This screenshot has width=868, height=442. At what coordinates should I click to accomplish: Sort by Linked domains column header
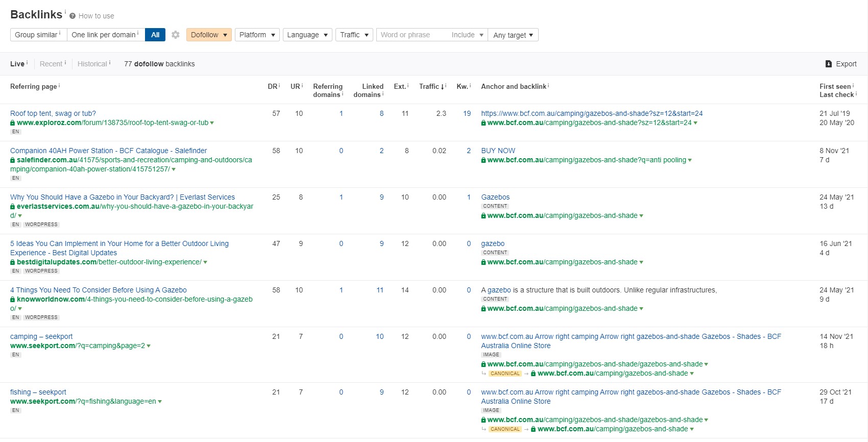click(368, 90)
